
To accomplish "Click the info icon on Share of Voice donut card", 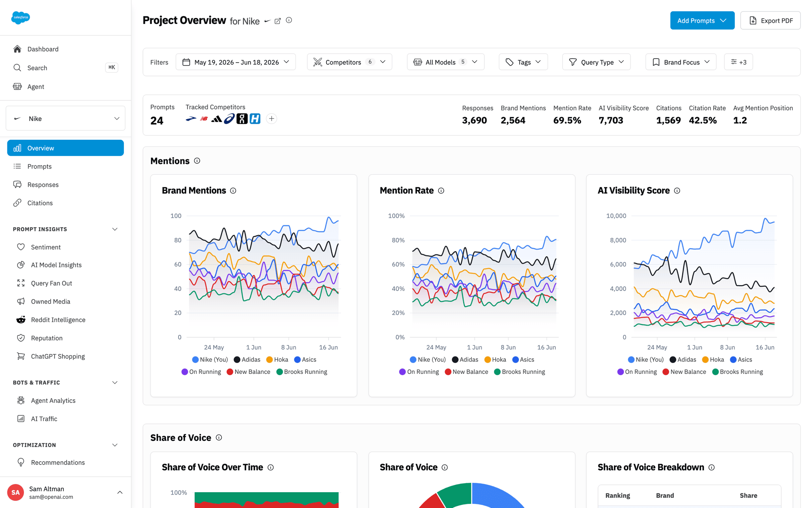I will 445,468.
